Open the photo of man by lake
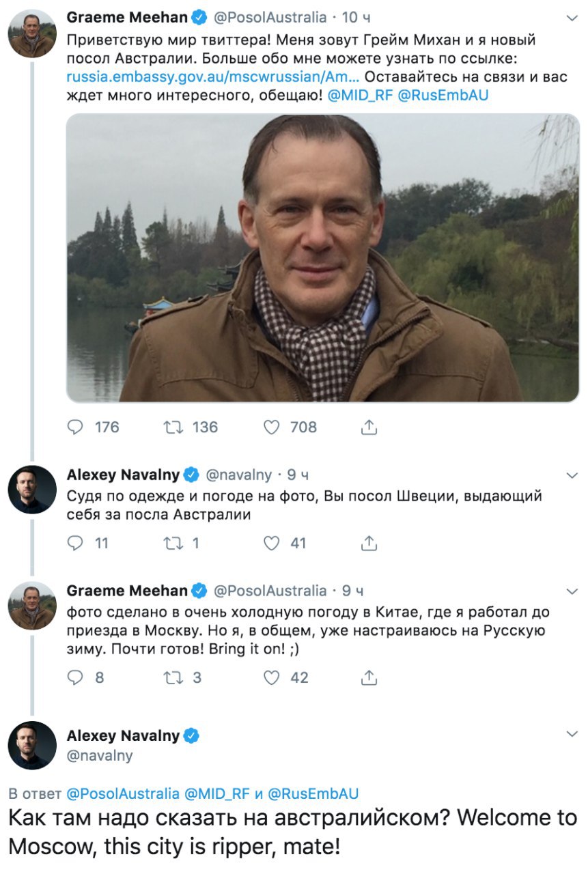 tap(322, 257)
